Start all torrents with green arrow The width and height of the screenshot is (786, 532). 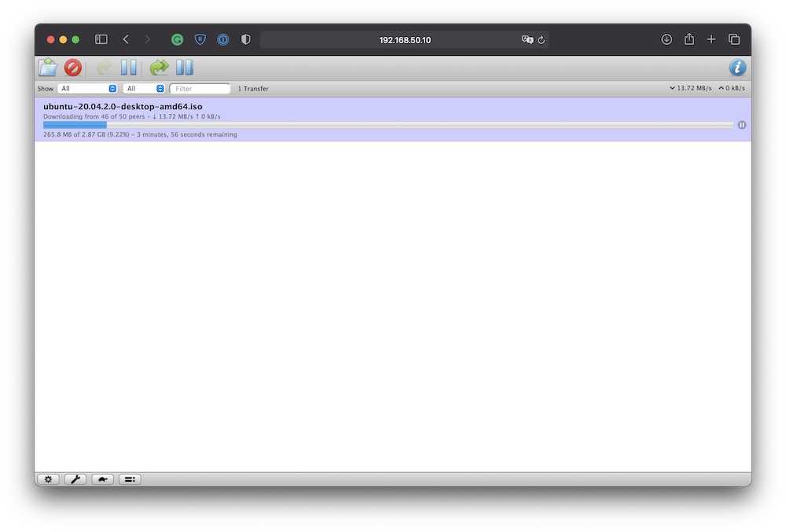point(160,68)
